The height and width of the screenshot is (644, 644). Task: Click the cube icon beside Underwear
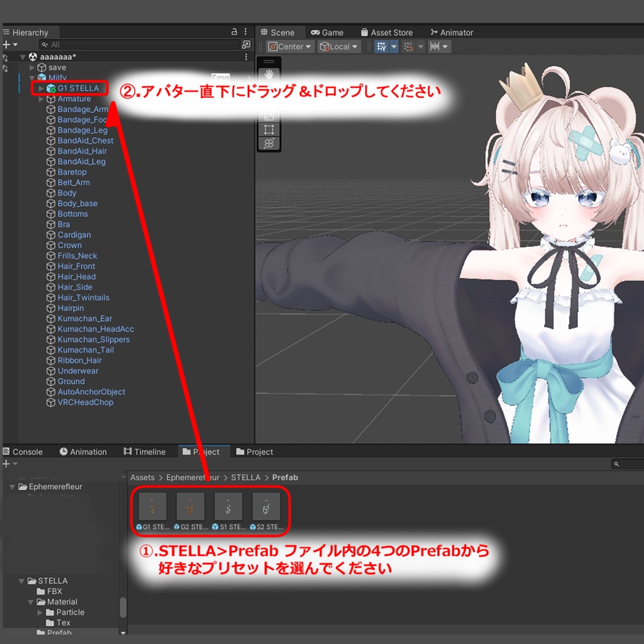pyautogui.click(x=51, y=371)
